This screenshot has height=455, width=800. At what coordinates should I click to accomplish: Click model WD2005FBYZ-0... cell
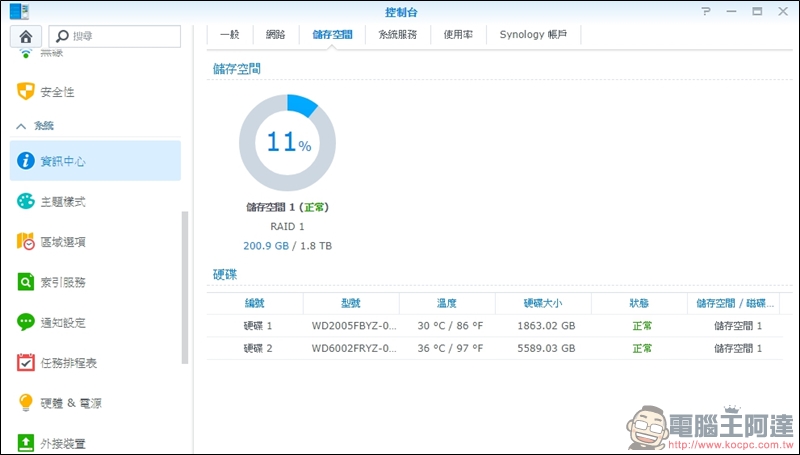coord(354,326)
